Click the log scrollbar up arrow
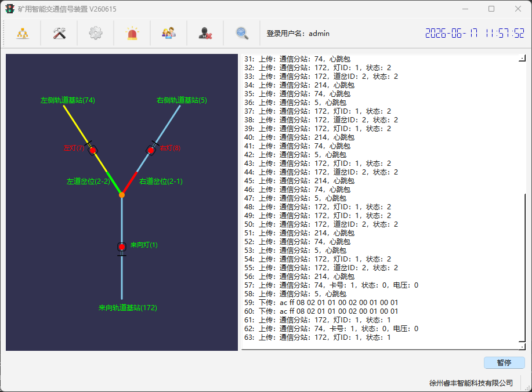The image size is (532, 392). (x=522, y=59)
